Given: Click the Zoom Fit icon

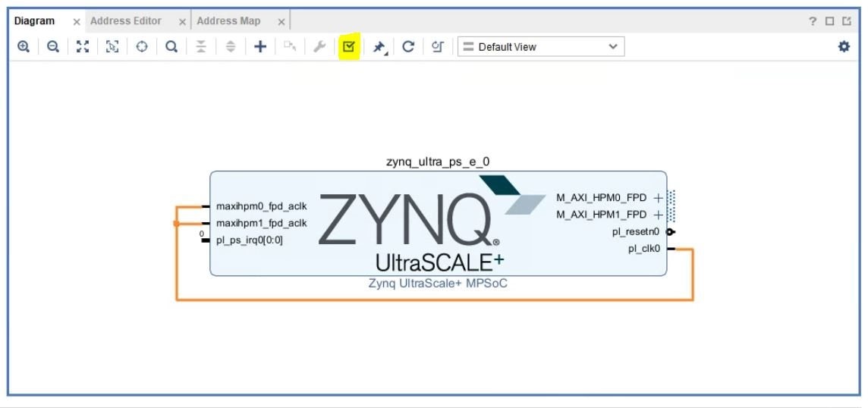Looking at the screenshot, I should 83,47.
